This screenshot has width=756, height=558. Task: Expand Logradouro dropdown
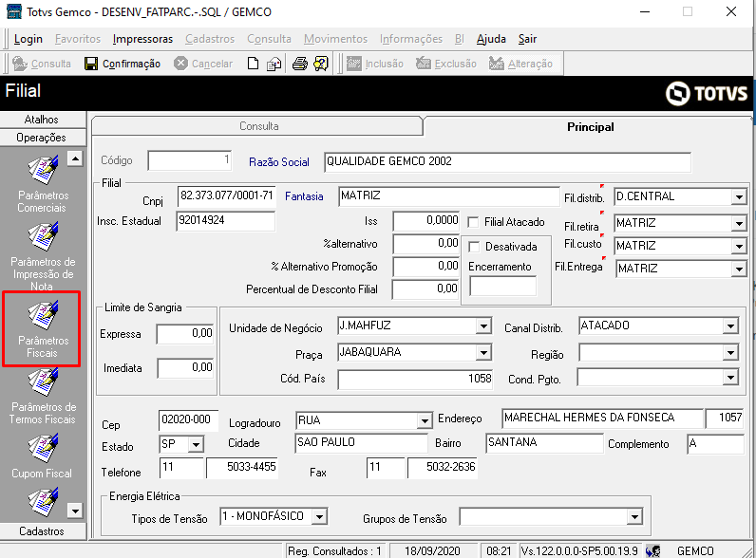pos(425,420)
